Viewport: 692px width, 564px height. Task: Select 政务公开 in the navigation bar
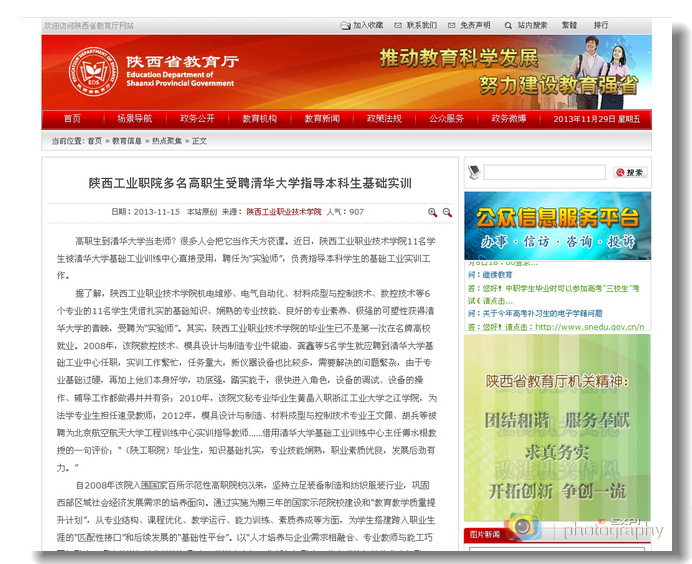197,119
